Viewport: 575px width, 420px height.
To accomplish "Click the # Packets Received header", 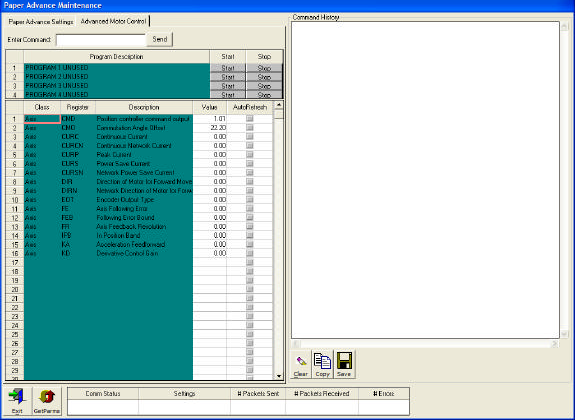I will [322, 394].
